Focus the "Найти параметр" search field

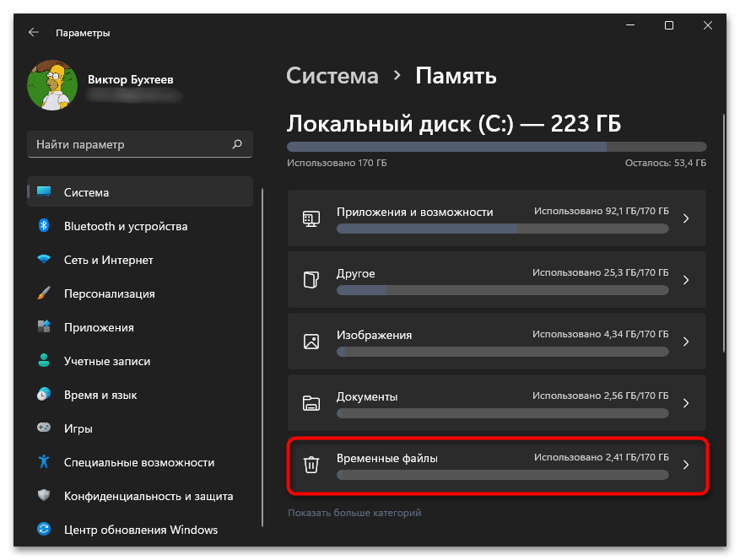[x=140, y=144]
